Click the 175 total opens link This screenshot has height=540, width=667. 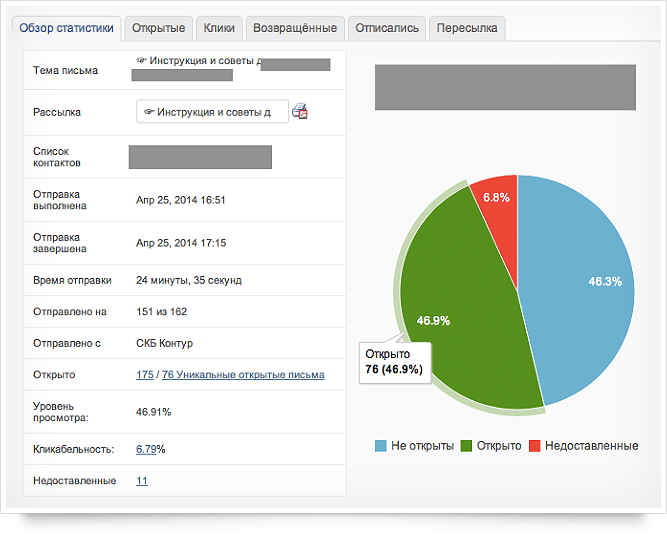coord(145,374)
